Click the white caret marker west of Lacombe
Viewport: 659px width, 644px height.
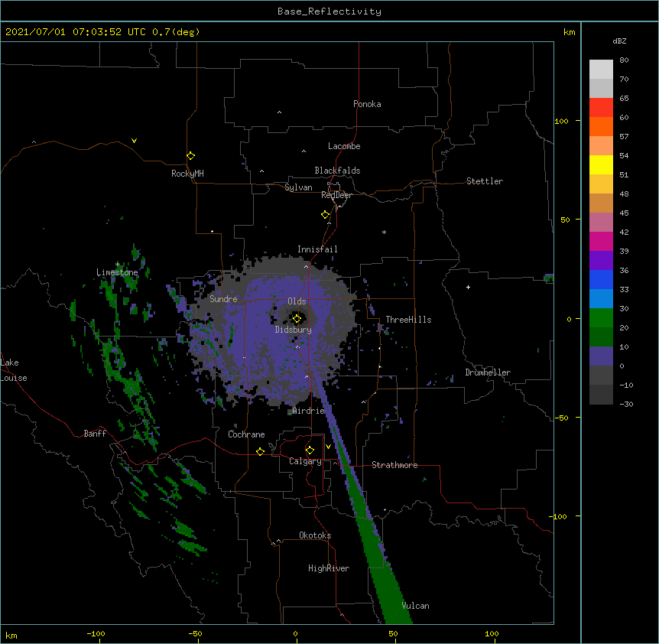pyautogui.click(x=304, y=151)
